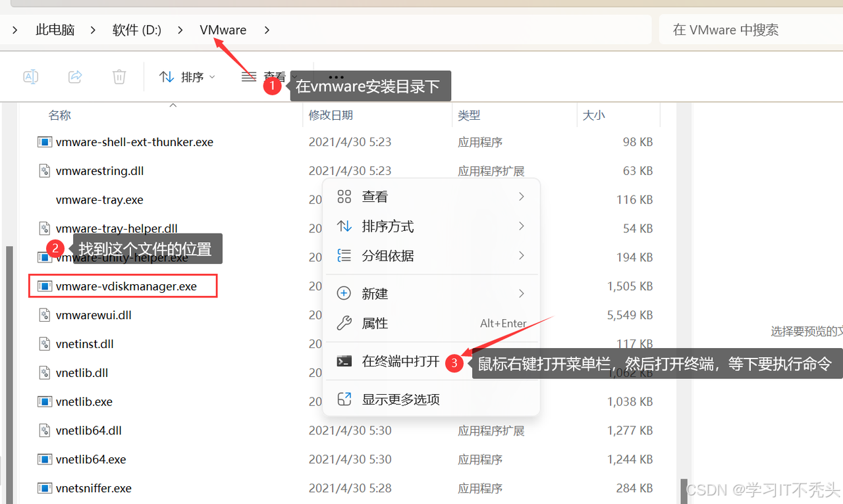Select file vmware-vdiskmanager.exe
The image size is (843, 504).
(x=126, y=286)
